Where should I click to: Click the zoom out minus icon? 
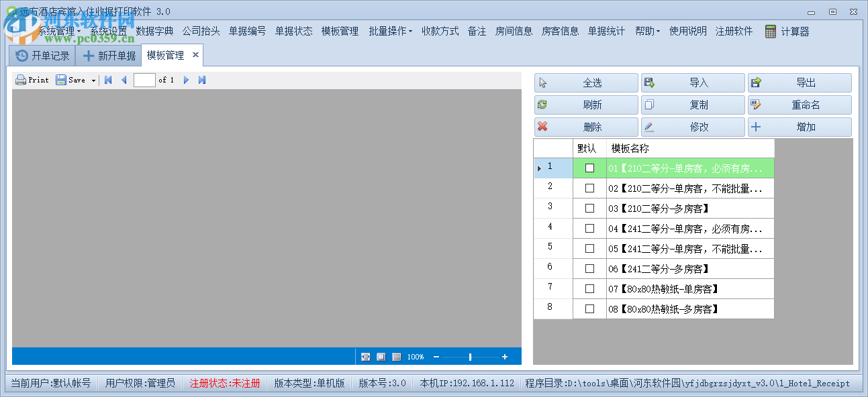tap(436, 357)
